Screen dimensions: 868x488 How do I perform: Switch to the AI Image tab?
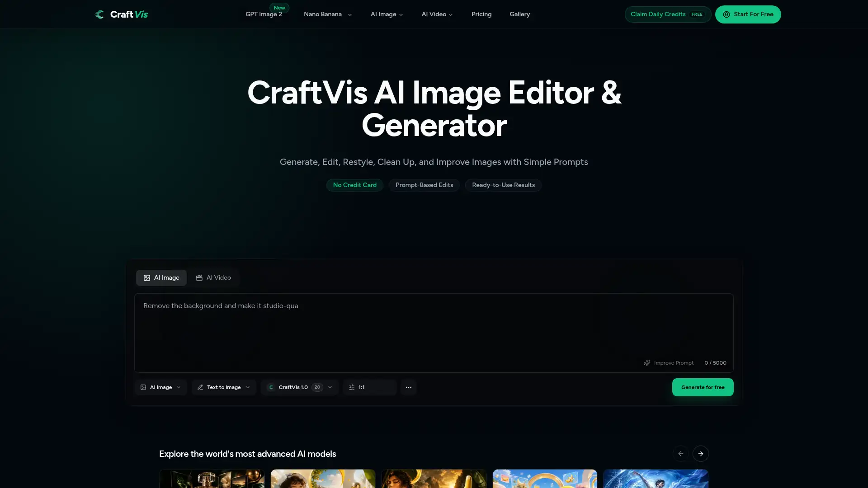pos(161,278)
